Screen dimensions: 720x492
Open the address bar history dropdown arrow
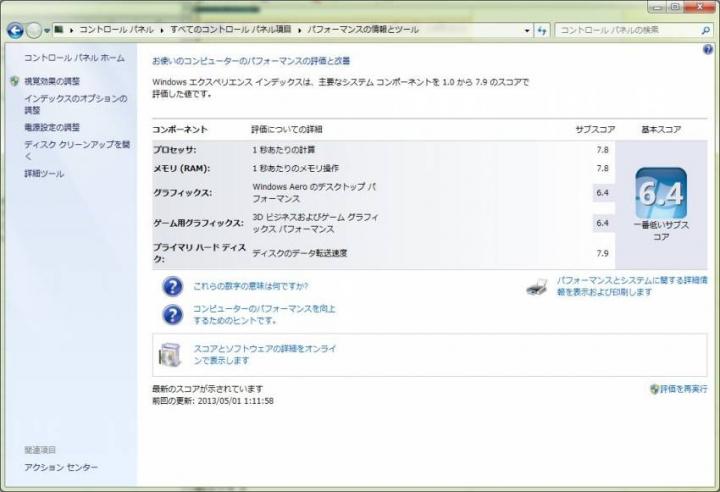[526, 30]
